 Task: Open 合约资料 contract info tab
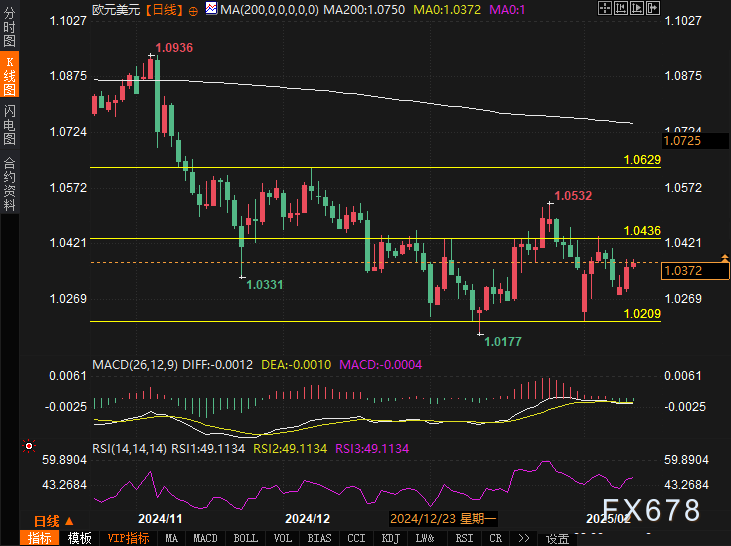9,183
